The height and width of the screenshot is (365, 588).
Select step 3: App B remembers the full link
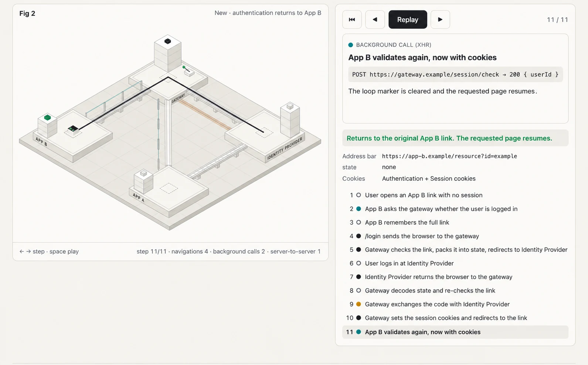coord(455,222)
